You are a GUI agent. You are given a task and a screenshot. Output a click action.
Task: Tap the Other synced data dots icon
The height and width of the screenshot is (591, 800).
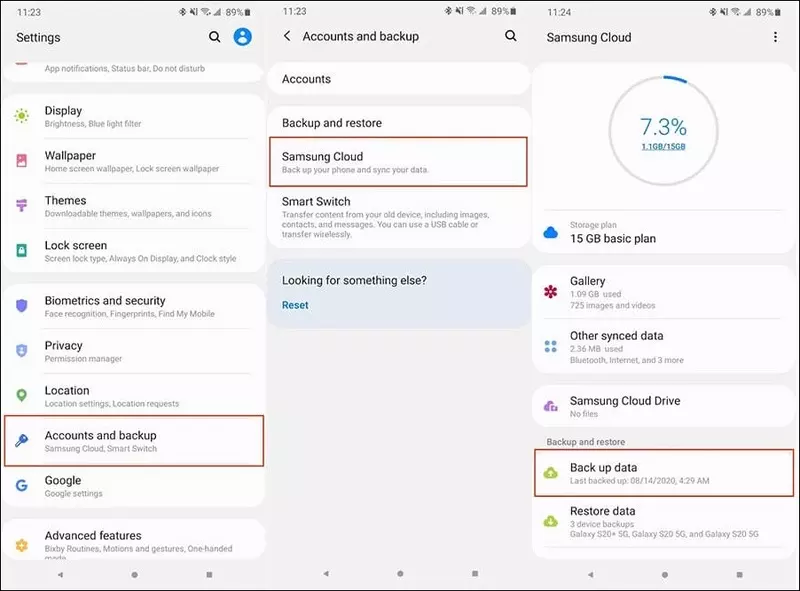pos(551,347)
